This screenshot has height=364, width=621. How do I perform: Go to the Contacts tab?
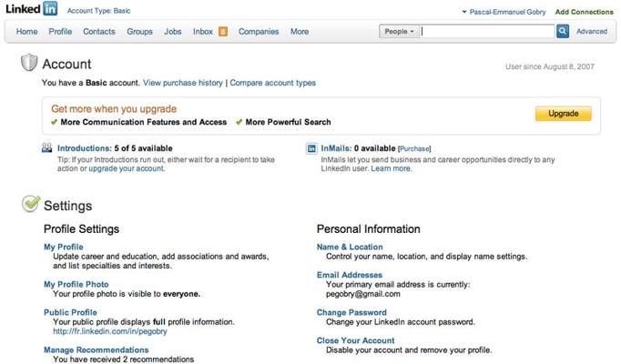coord(99,32)
